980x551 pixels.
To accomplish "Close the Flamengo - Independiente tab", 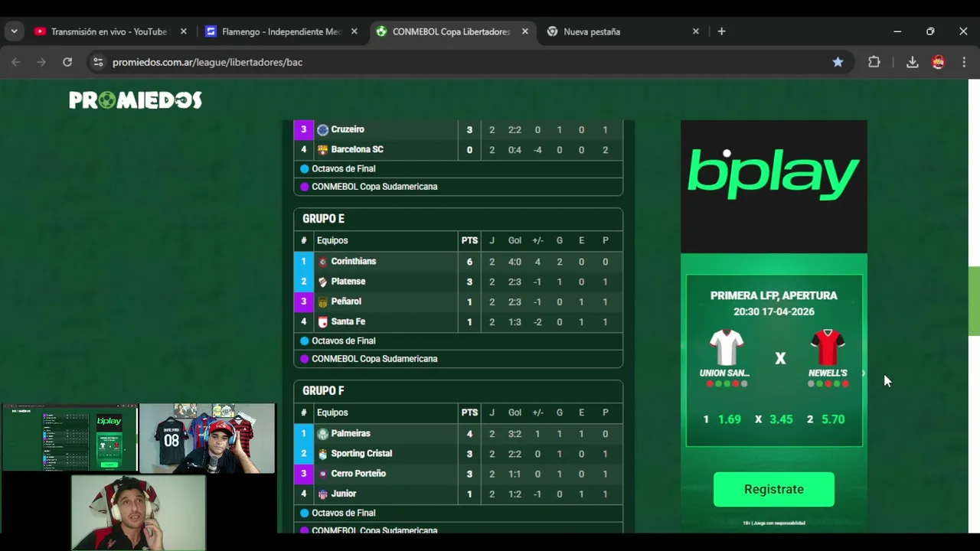I will point(354,31).
